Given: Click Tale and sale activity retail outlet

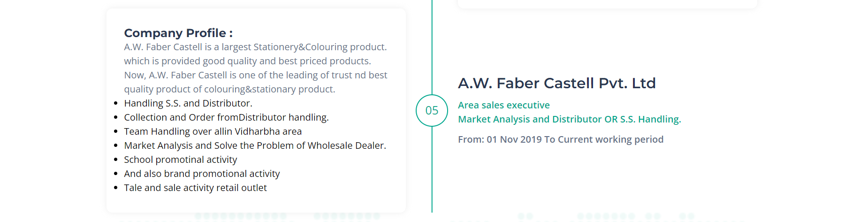Looking at the screenshot, I should pyautogui.click(x=195, y=188).
